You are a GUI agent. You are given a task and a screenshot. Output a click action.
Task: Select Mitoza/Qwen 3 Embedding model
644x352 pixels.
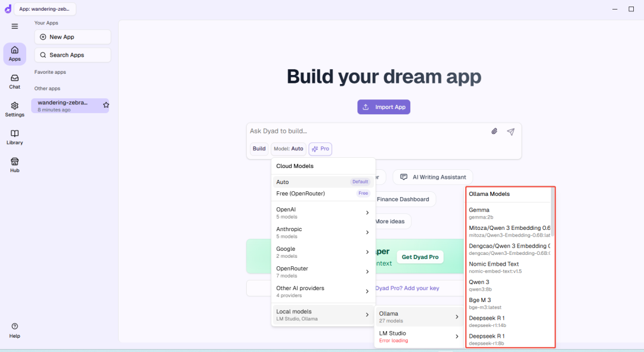pyautogui.click(x=509, y=231)
